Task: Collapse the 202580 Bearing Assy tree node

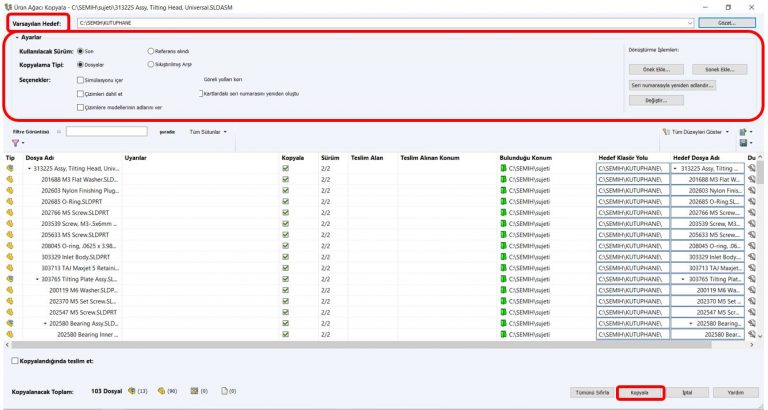Action: [45, 323]
